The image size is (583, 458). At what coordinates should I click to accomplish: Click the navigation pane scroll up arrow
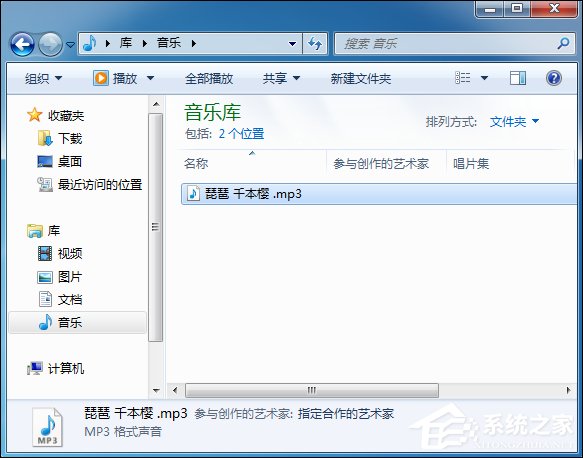click(x=156, y=104)
